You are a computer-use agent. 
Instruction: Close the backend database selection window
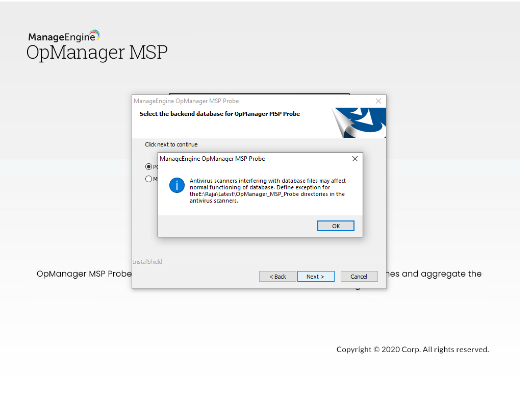[x=378, y=101]
